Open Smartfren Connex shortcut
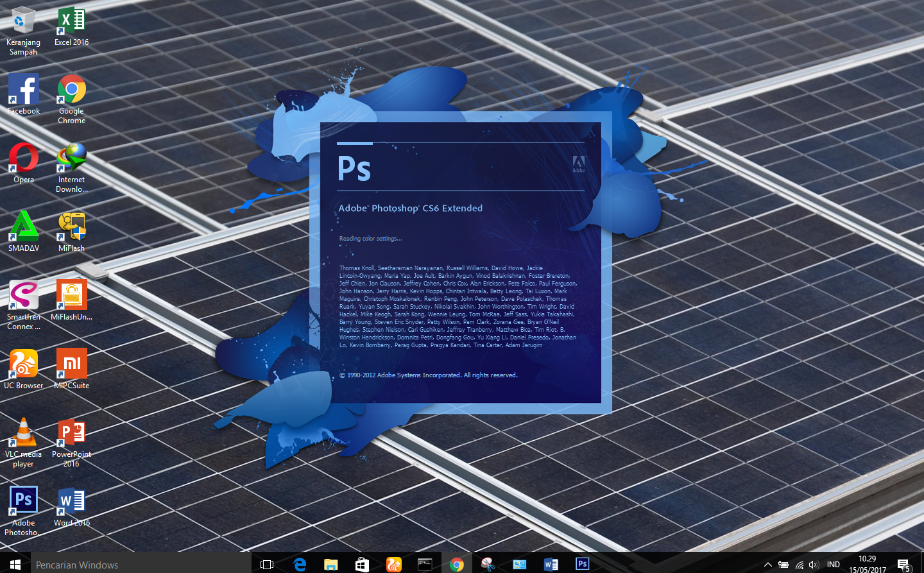 click(x=23, y=305)
